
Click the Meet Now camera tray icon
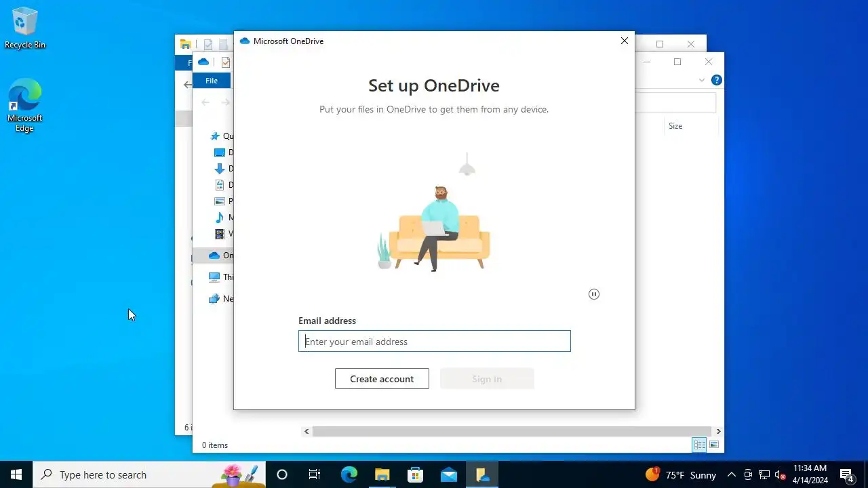(748, 474)
